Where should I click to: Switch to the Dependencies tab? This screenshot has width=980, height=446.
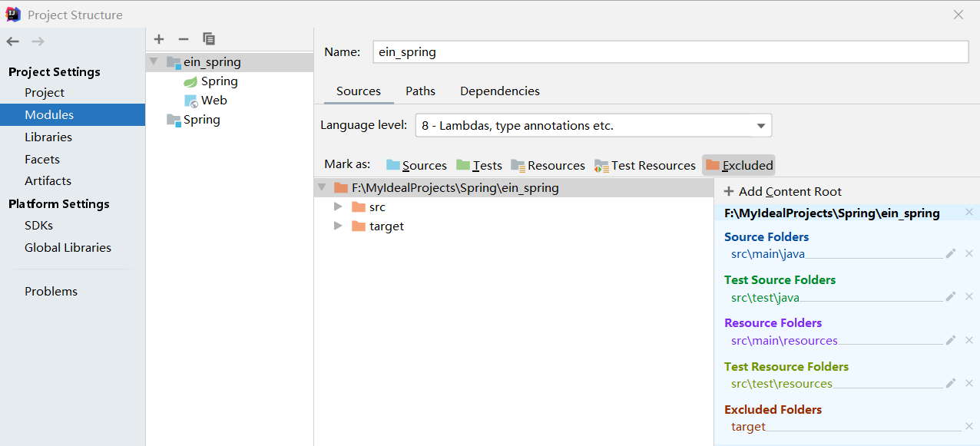500,91
